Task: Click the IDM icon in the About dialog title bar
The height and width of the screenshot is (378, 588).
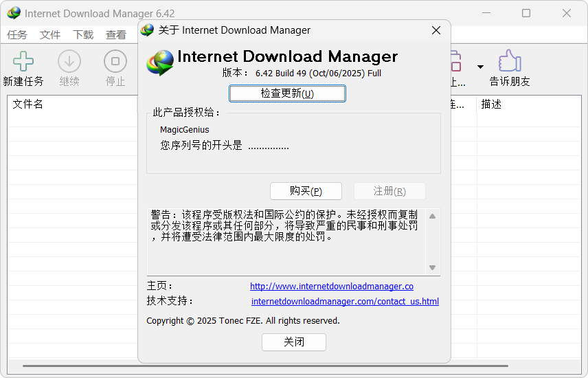Action: (x=148, y=30)
